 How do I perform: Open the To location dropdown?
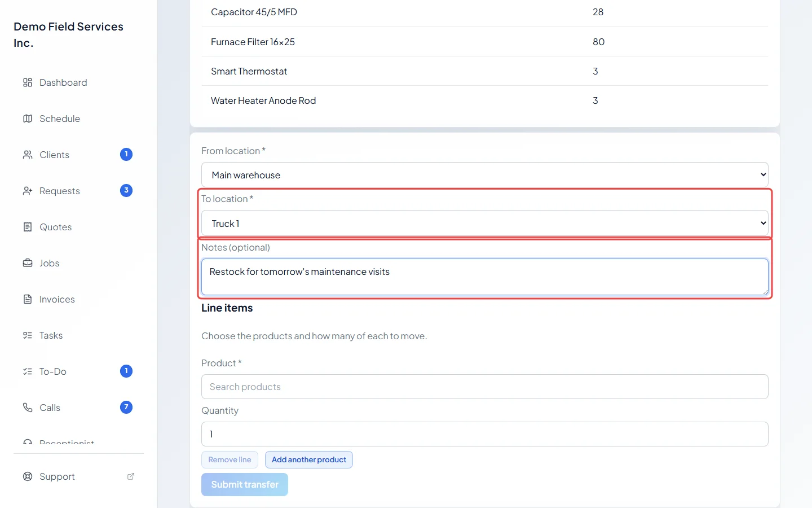[x=485, y=224]
